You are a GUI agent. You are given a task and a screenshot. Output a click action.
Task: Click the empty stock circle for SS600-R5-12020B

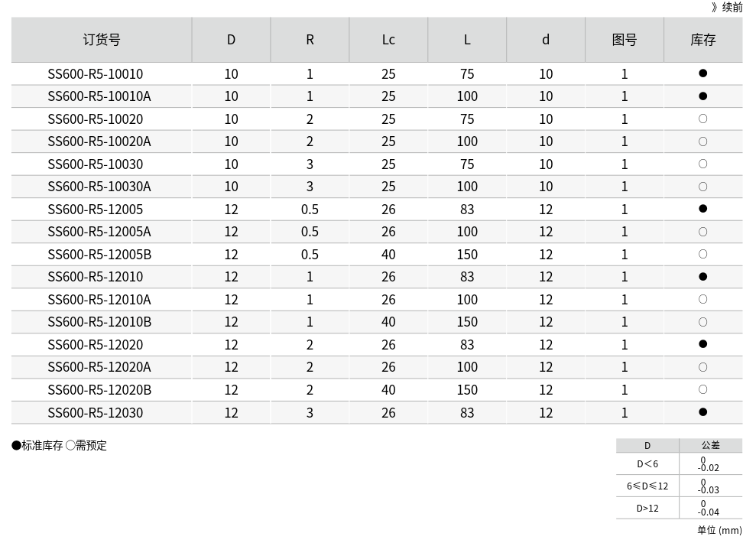click(x=702, y=389)
